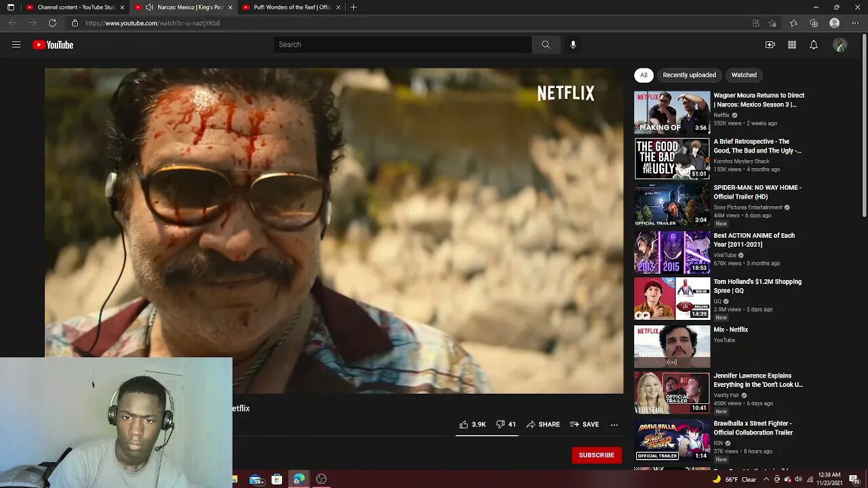Switch to Puff: Wonders of the Reef tab
Viewport: 868px width, 488px height.
pos(292,7)
